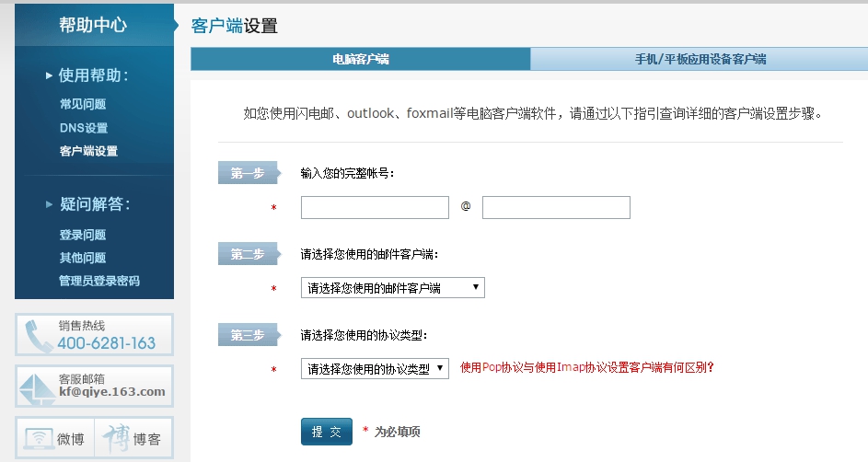The width and height of the screenshot is (868, 462).
Task: Open the protocol type dropdown
Action: pyautogui.click(x=374, y=369)
